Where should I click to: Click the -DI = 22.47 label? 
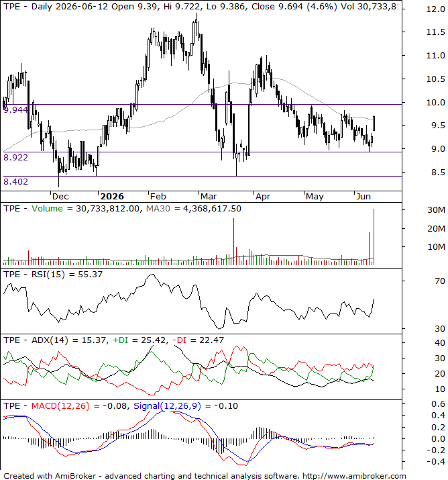198,340
